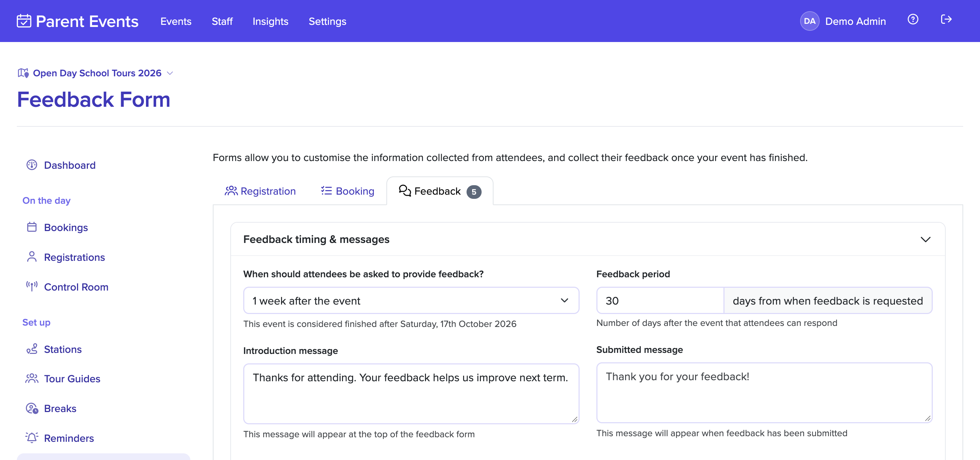Open the Dashboard link
This screenshot has height=460, width=980.
point(70,165)
